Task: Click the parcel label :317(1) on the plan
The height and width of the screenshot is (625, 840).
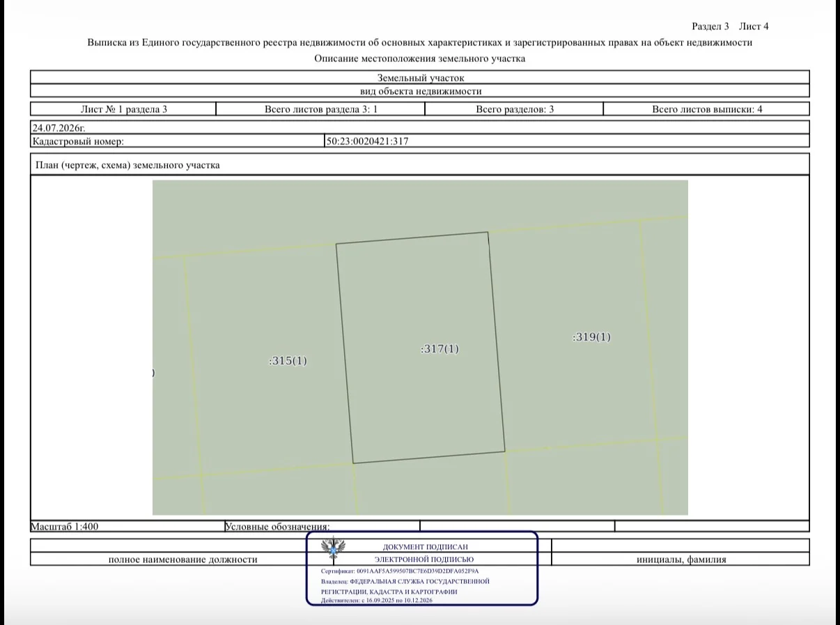Action: [440, 349]
